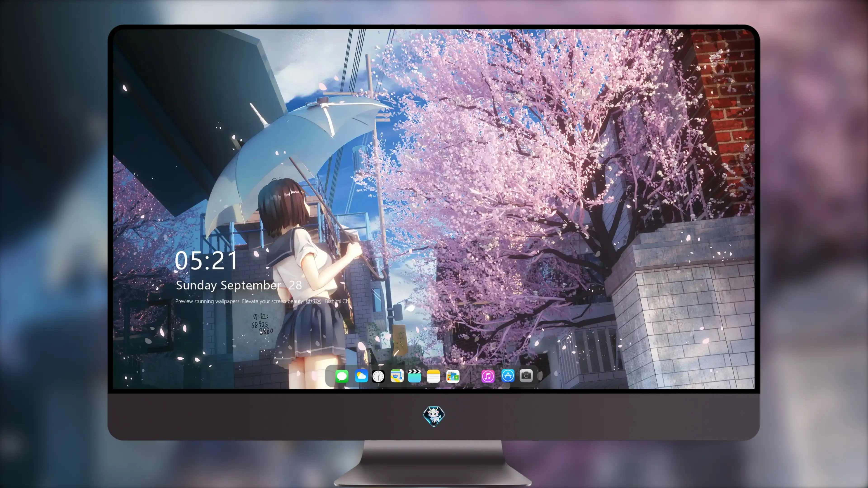Launch the pink iTunes music app

pyautogui.click(x=488, y=376)
